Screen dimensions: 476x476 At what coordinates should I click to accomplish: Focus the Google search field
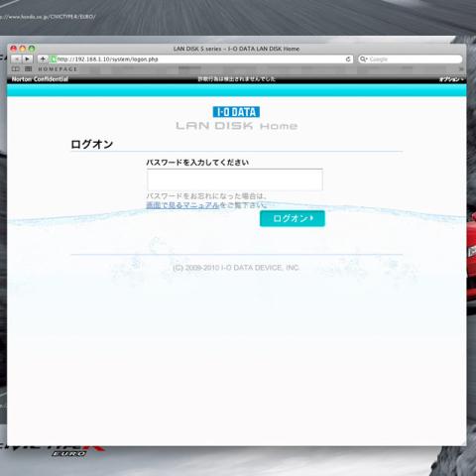tap(411, 59)
